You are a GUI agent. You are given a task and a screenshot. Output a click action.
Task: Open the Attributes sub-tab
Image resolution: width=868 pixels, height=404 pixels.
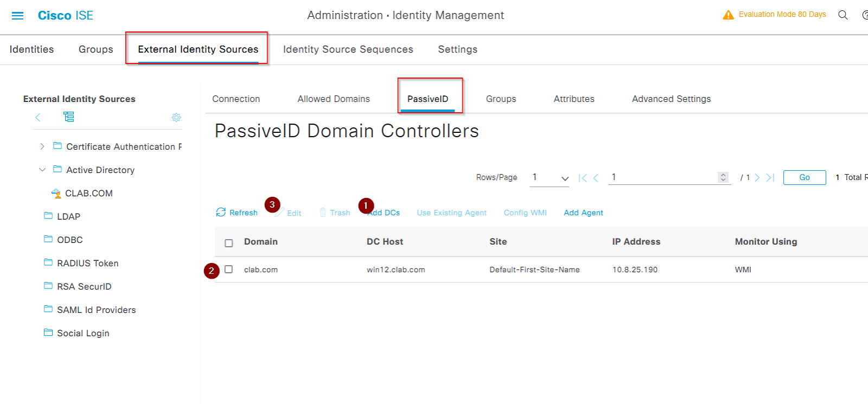tap(574, 99)
